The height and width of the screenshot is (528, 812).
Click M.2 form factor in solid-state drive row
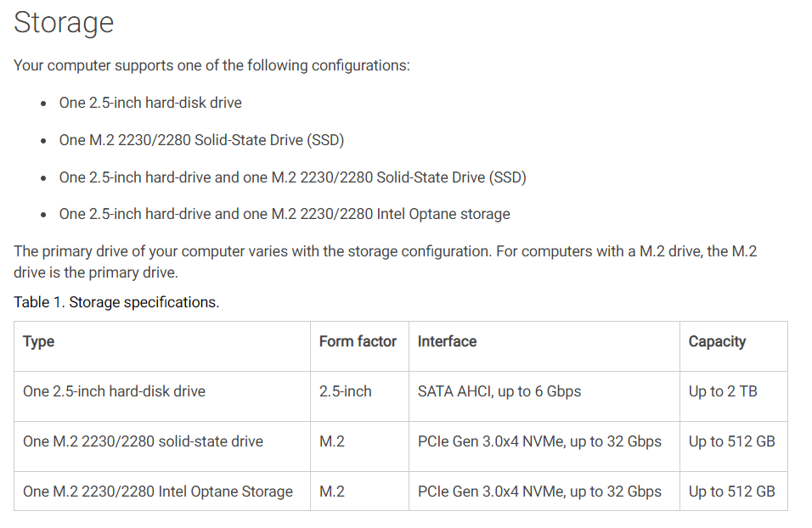coord(332,441)
